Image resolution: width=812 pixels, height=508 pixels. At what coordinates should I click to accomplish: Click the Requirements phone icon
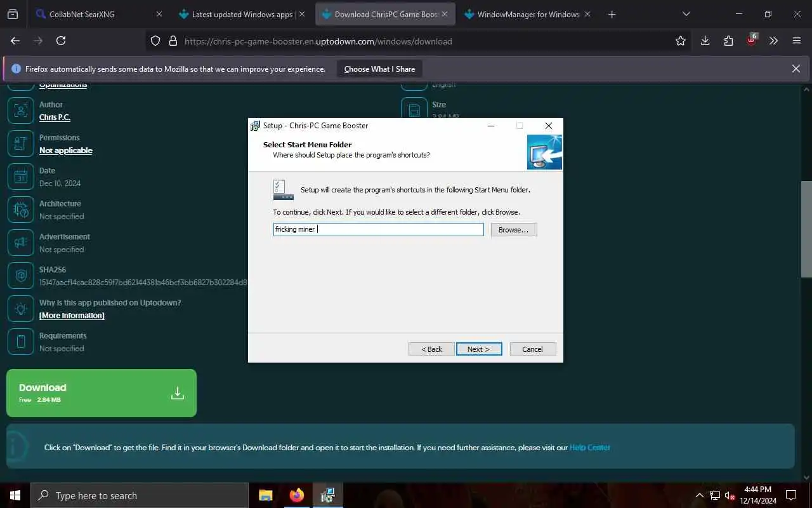[20, 342]
